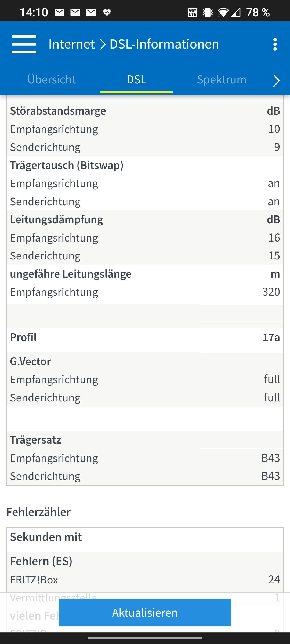The width and height of the screenshot is (290, 644).
Task: Switch to the Übersicht tab
Action: coord(52,79)
